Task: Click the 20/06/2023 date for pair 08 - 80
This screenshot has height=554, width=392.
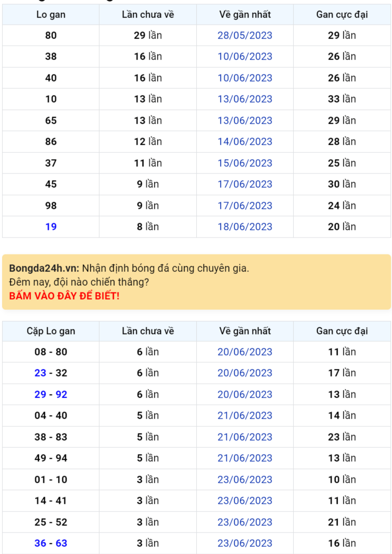Action: coord(245,352)
